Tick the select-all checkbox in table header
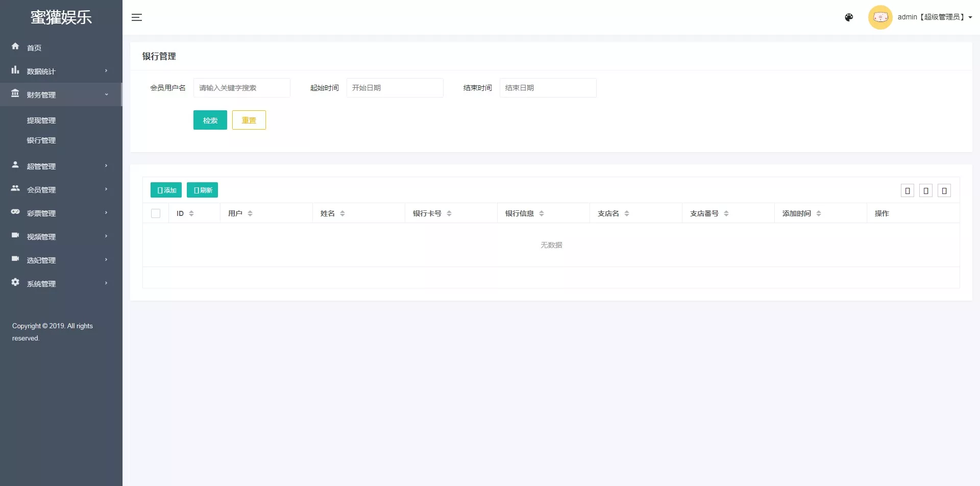The width and height of the screenshot is (980, 486). click(156, 213)
